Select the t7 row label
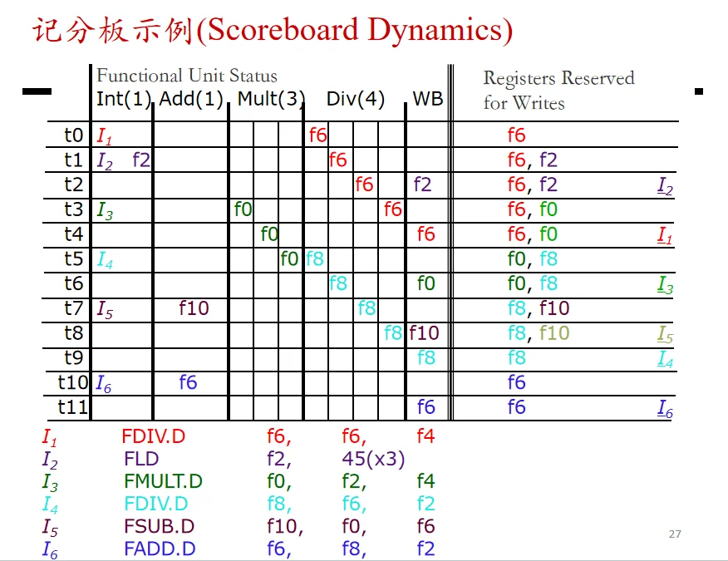728x561 pixels. (73, 308)
